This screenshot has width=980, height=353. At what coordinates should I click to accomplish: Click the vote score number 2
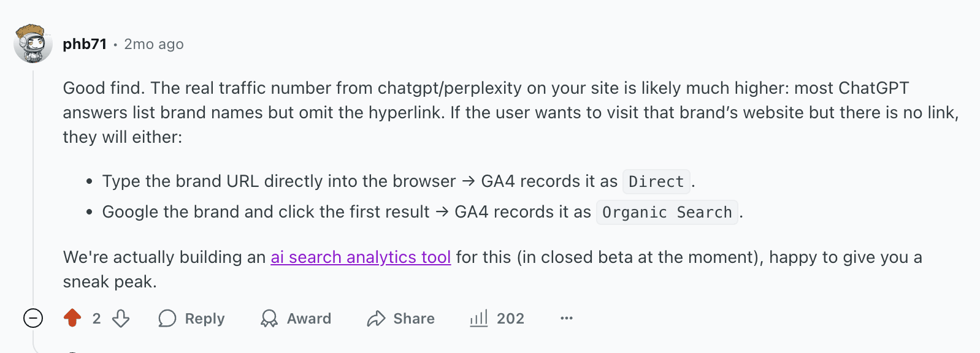pos(96,319)
